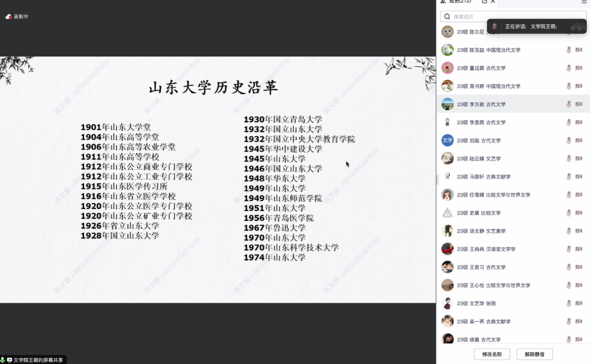
Task: Toggle microphone icon for 陈玉喆
Action: click(569, 50)
